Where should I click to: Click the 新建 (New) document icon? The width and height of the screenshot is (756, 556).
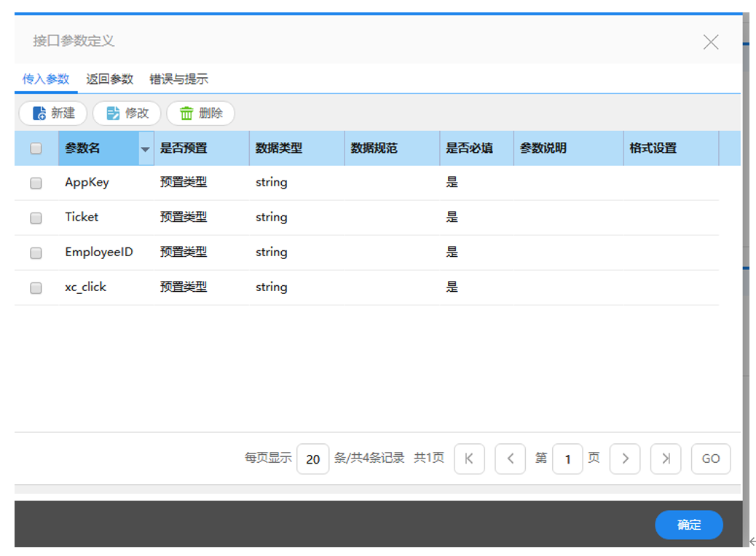tap(40, 114)
